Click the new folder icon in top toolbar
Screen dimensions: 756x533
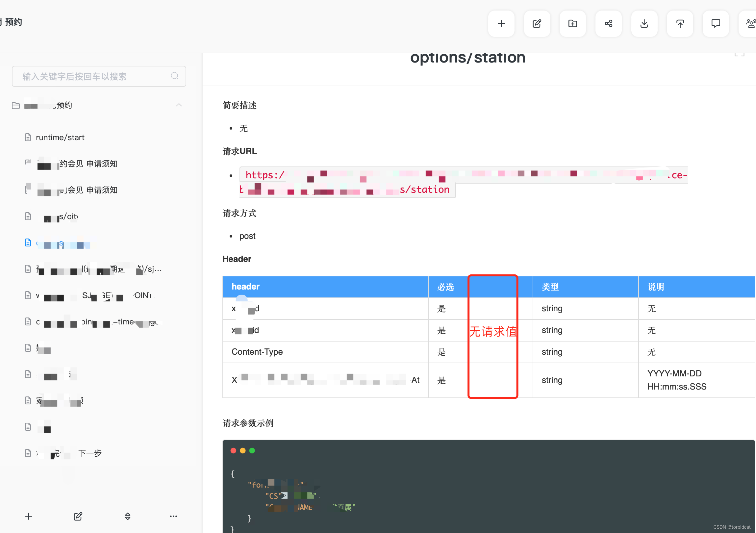coord(573,24)
